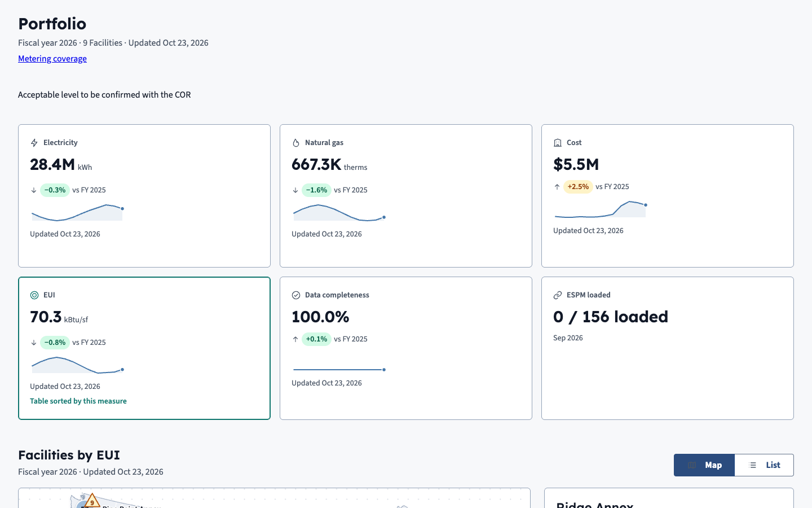812x508 pixels.
Task: Open the Metering coverage link
Action: tap(52, 59)
